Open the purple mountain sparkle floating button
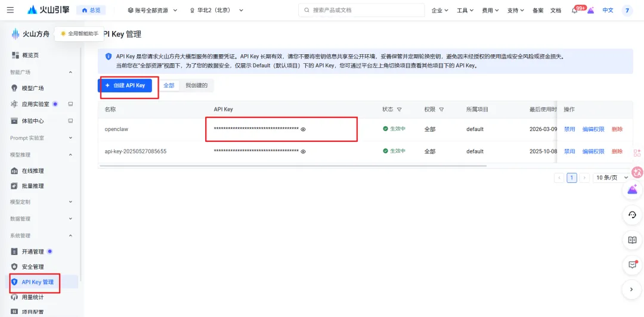 632,189
